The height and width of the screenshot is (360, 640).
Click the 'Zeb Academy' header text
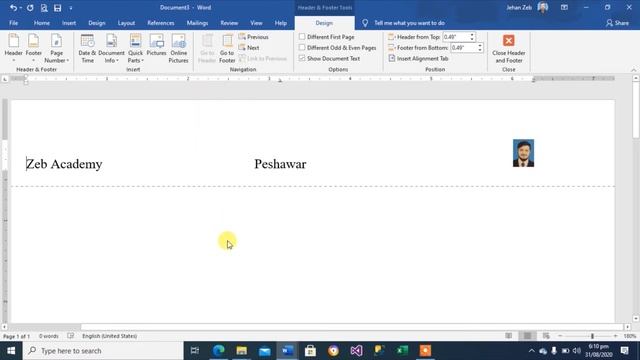tap(64, 164)
